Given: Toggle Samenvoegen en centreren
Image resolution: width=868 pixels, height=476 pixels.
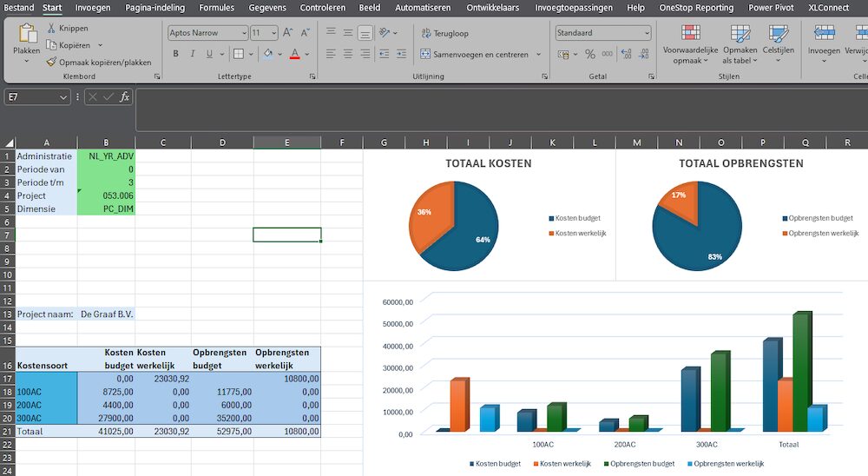Looking at the screenshot, I should click(x=475, y=55).
